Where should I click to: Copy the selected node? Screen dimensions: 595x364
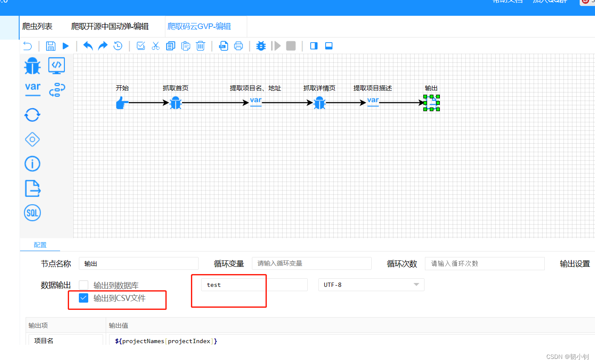pos(170,46)
